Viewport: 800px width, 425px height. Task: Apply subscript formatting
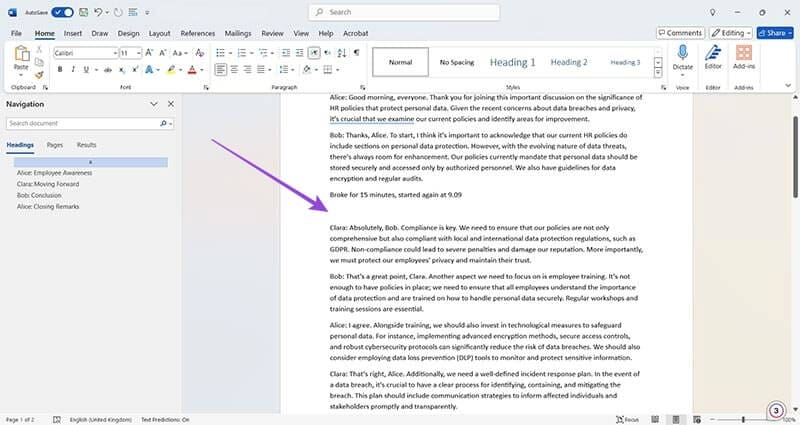tap(121, 69)
